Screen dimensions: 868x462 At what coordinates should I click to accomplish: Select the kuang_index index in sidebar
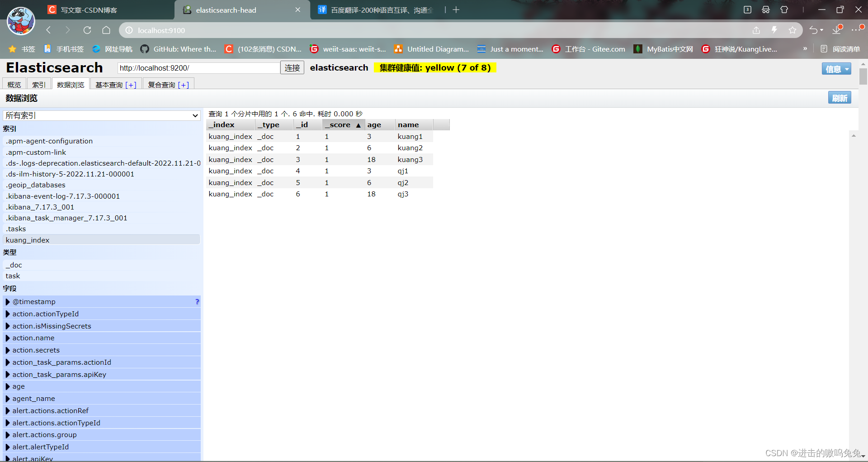pos(102,240)
